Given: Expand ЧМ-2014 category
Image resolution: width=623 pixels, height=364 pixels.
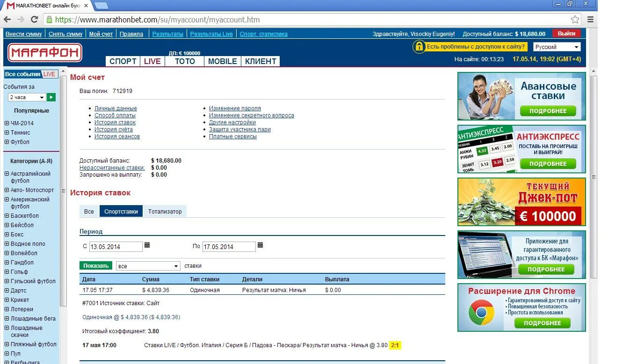Looking at the screenshot, I should (x=7, y=123).
